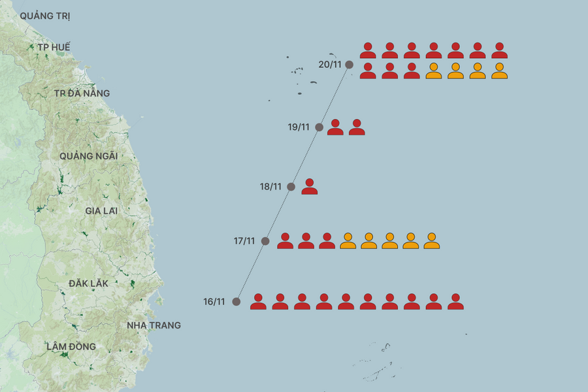588x392 pixels.
Task: Select the Lâm Đồng province label
Action: click(x=71, y=346)
